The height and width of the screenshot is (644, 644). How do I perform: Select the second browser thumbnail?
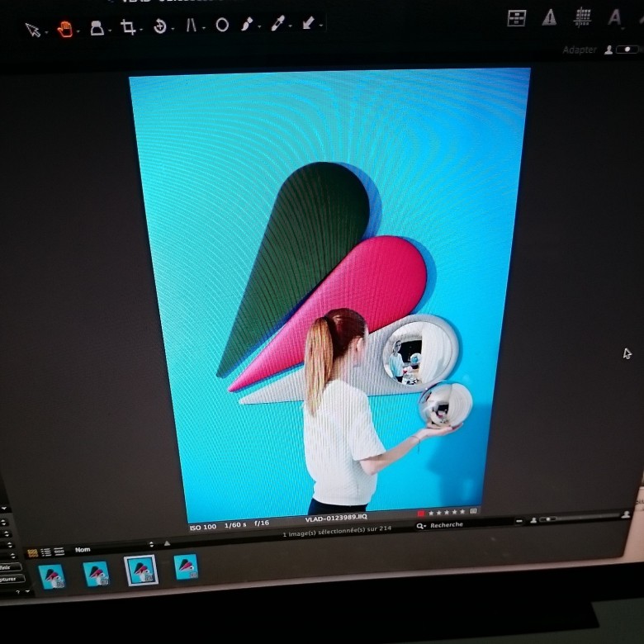pyautogui.click(x=96, y=574)
